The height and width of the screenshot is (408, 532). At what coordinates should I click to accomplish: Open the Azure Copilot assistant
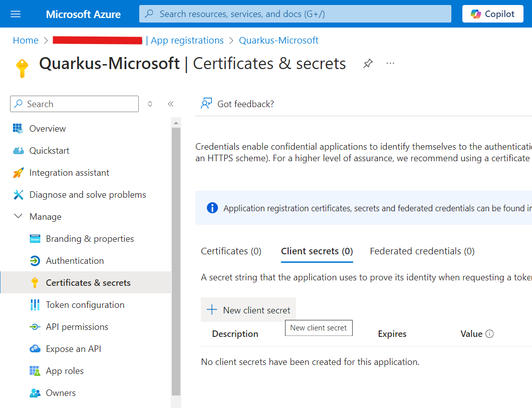pyautogui.click(x=492, y=14)
